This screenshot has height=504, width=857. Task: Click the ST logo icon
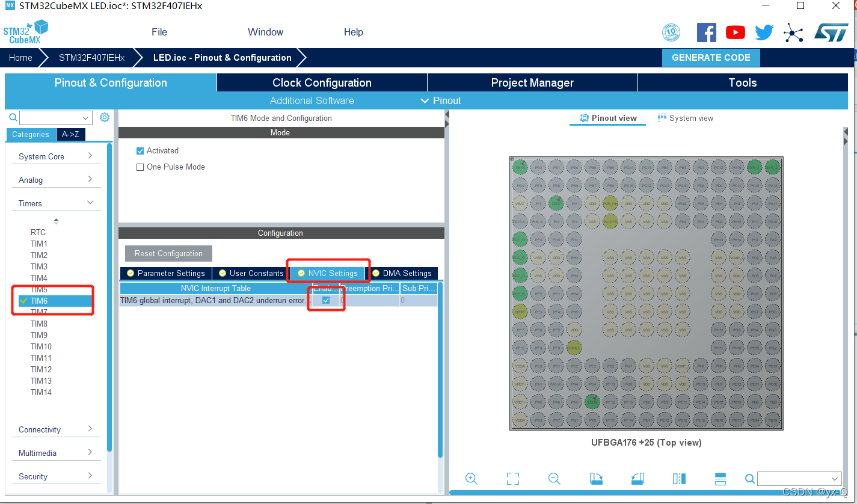point(831,32)
